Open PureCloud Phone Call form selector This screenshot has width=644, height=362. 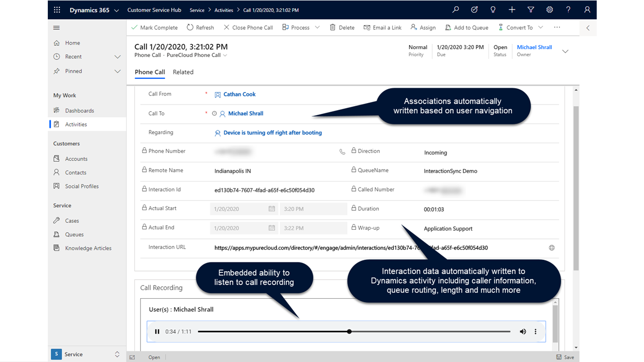pyautogui.click(x=197, y=55)
